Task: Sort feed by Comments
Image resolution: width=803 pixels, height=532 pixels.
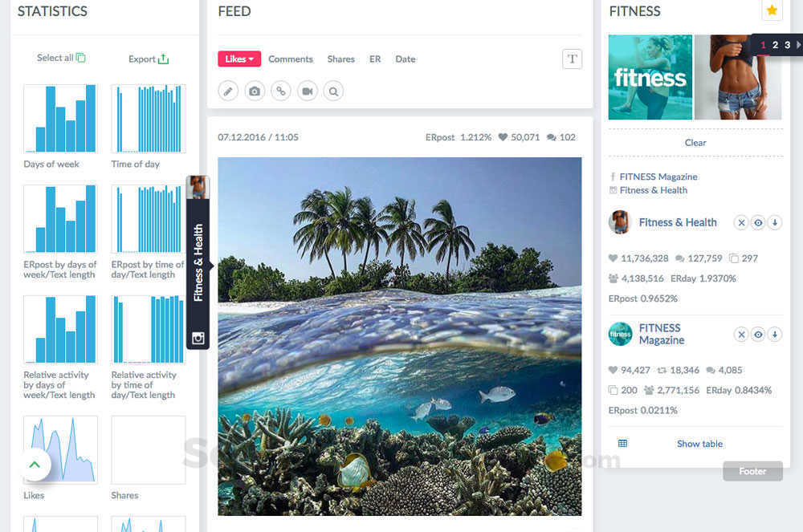Action: click(x=291, y=59)
